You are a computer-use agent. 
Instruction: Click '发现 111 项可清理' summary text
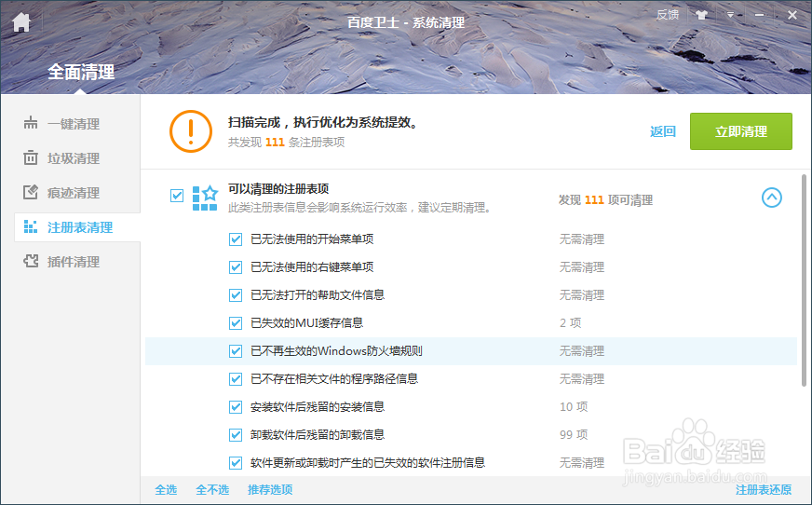pyautogui.click(x=605, y=200)
